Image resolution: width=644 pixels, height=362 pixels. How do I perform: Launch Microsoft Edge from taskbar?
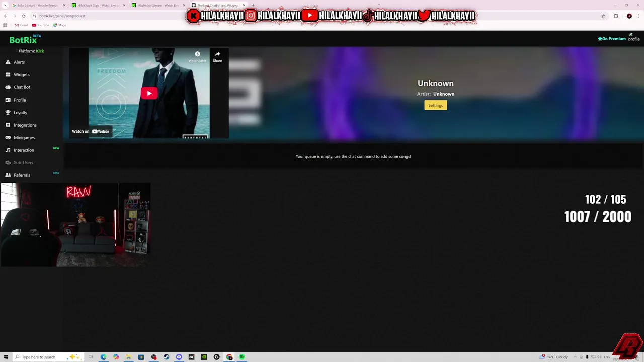point(103,357)
